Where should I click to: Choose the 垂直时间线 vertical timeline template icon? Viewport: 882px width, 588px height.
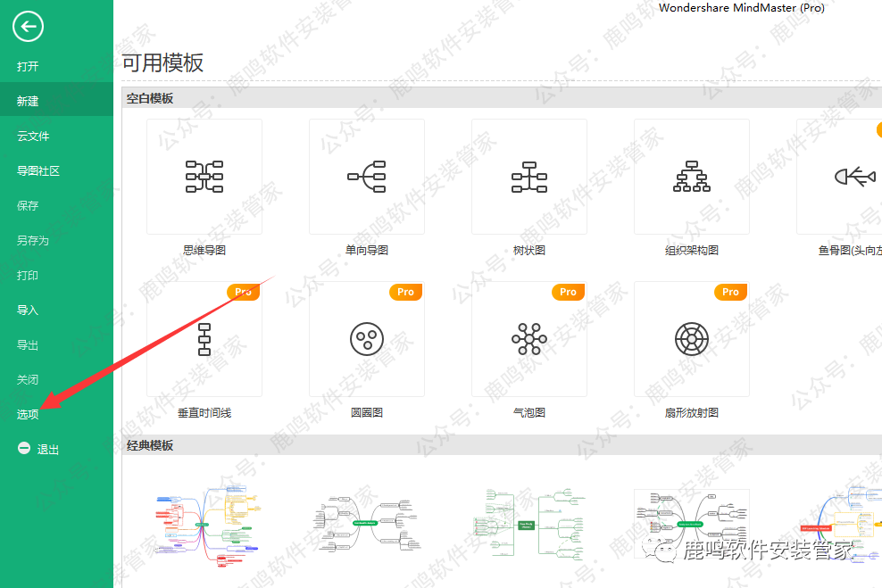click(x=204, y=339)
